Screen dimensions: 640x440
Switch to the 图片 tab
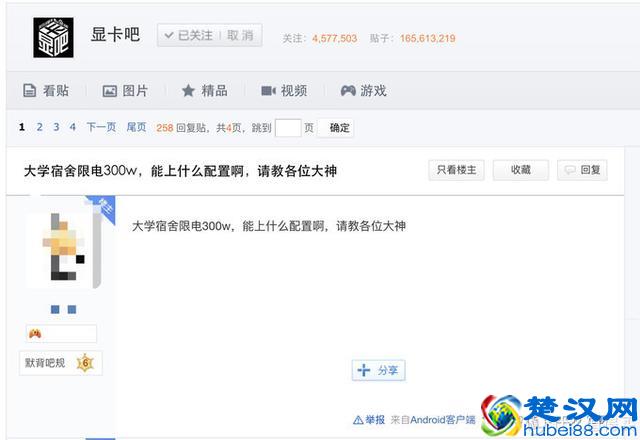coord(125,91)
